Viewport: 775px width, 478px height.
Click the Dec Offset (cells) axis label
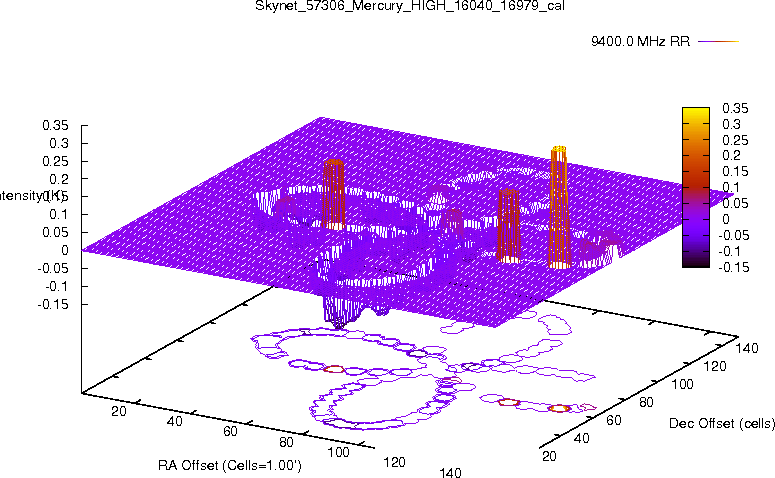(722, 423)
